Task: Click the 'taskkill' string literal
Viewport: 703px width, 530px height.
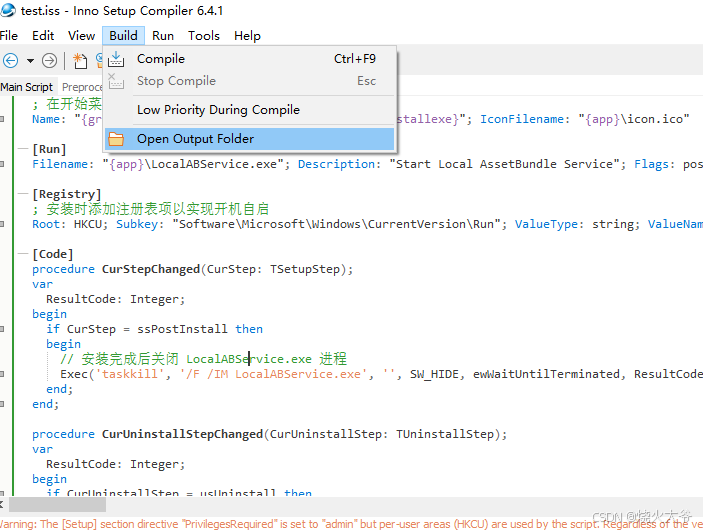Action: pyautogui.click(x=130, y=374)
